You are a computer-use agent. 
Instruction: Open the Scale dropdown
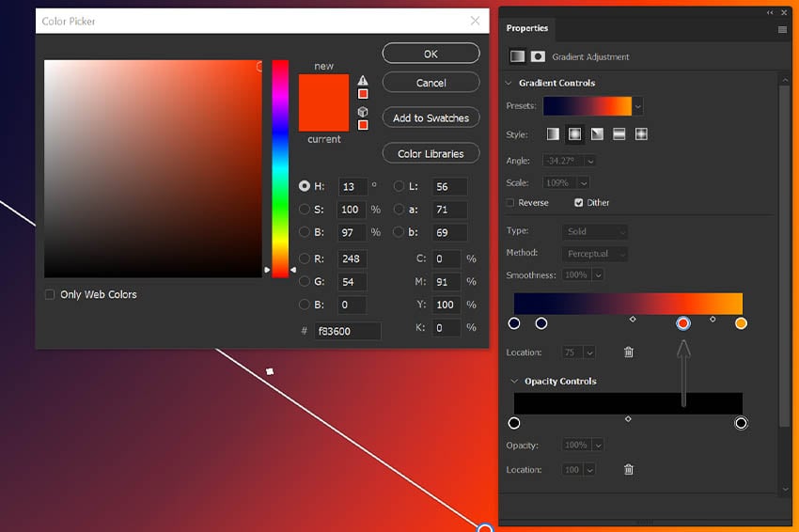click(x=584, y=183)
